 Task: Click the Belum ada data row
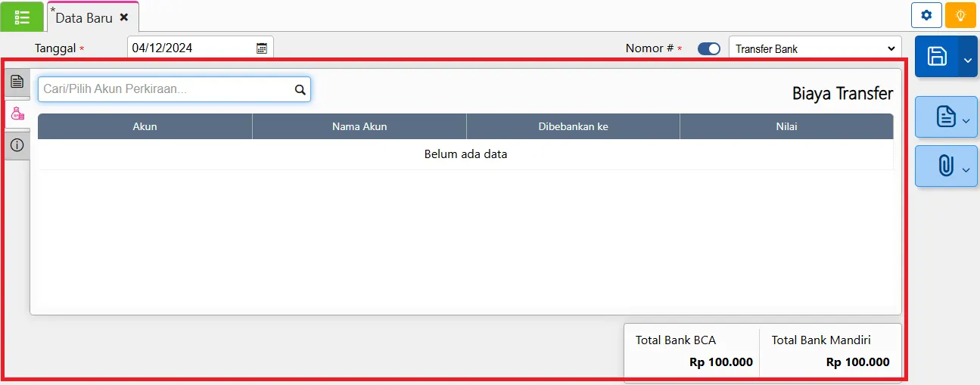[x=465, y=154]
